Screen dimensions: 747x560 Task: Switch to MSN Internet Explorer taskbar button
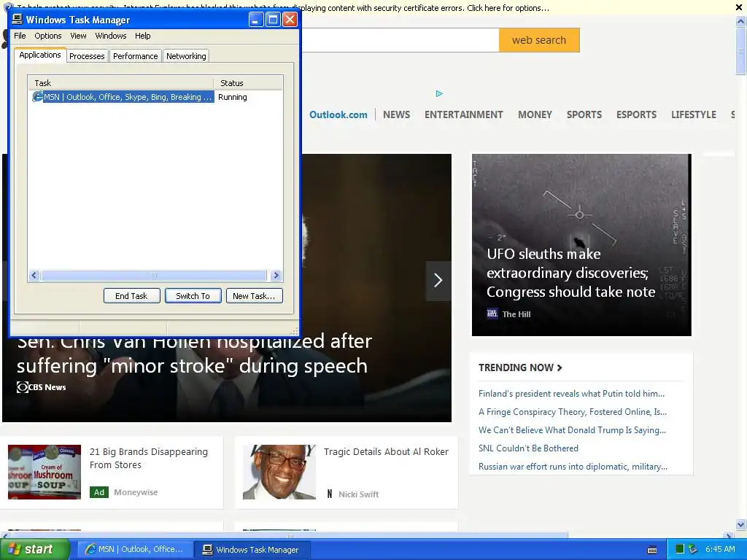[135, 549]
